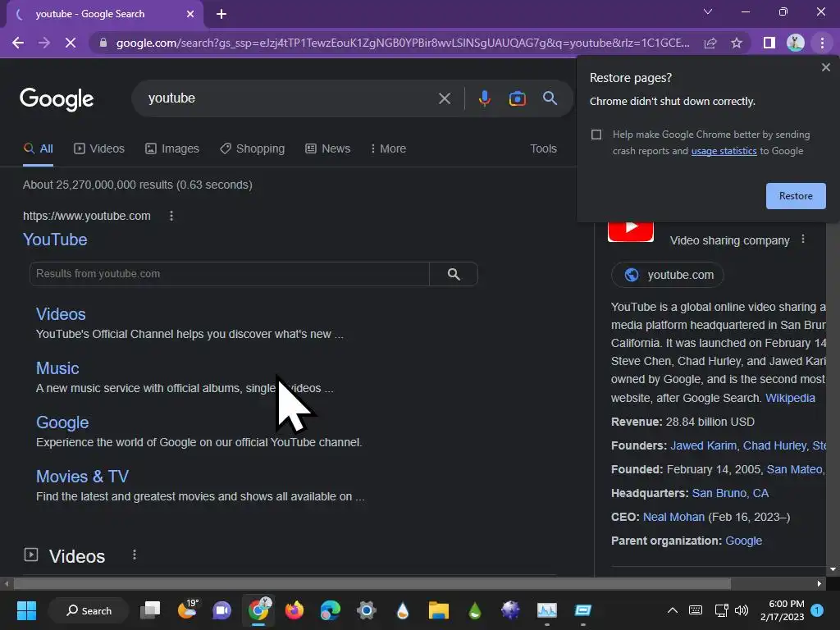Click the YouTube logo in knowledge panel
The image size is (840, 630).
pos(631,231)
